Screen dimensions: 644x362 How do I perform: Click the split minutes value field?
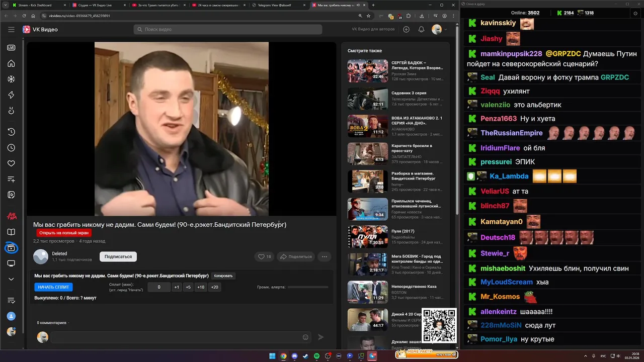[159, 287]
